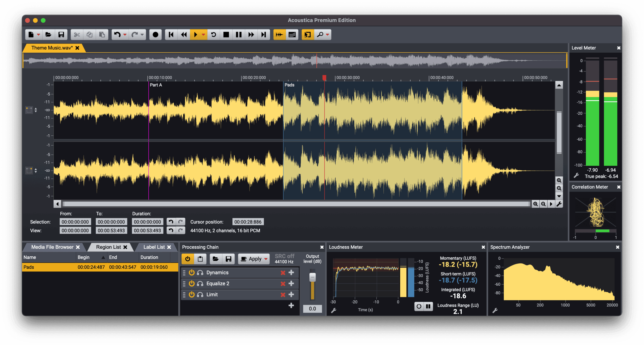The height and width of the screenshot is (345, 644).
Task: Select the Record button in the toolbar
Action: click(155, 34)
